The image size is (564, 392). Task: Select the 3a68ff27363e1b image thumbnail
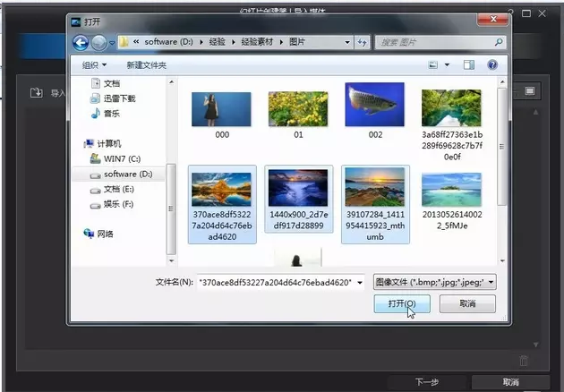click(x=451, y=108)
